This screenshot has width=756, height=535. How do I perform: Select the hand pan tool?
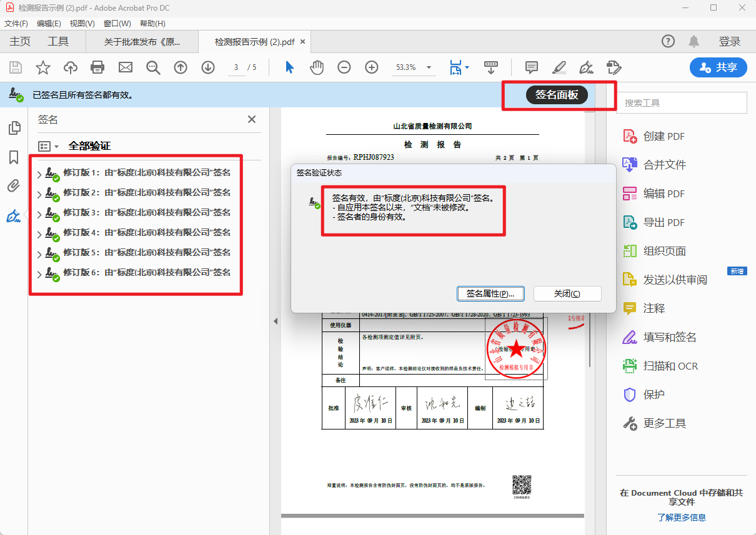click(x=317, y=67)
